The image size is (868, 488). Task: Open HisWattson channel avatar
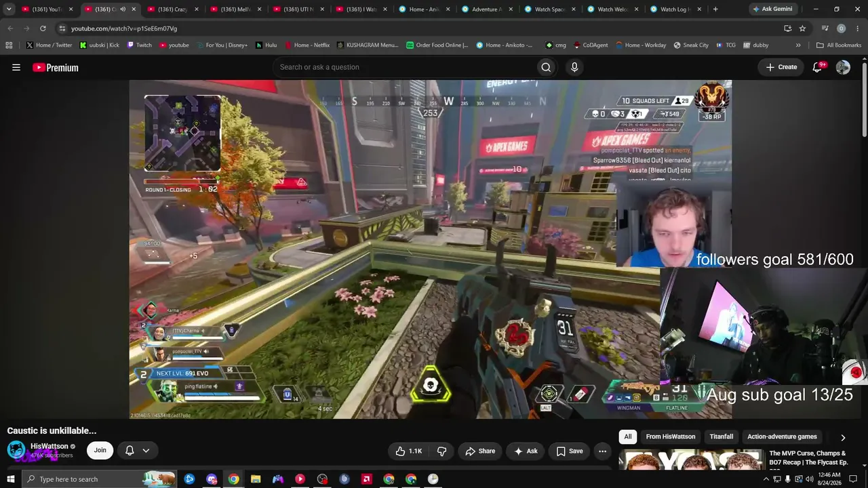(x=16, y=450)
